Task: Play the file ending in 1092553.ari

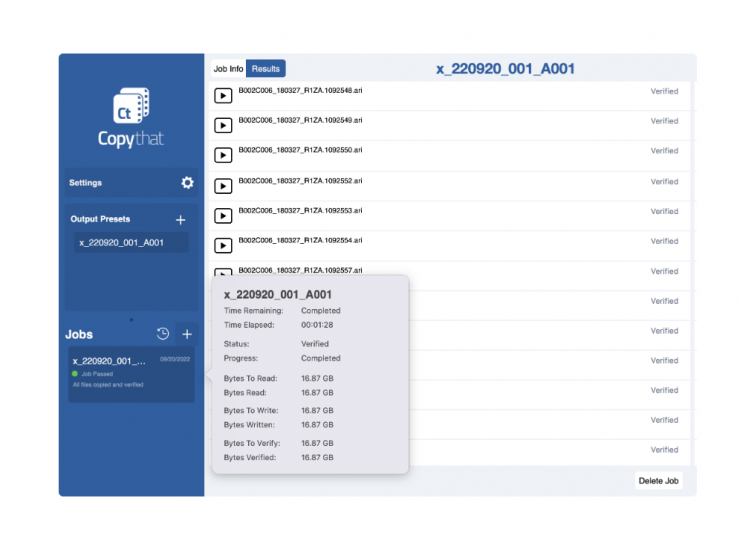Action: click(x=224, y=216)
